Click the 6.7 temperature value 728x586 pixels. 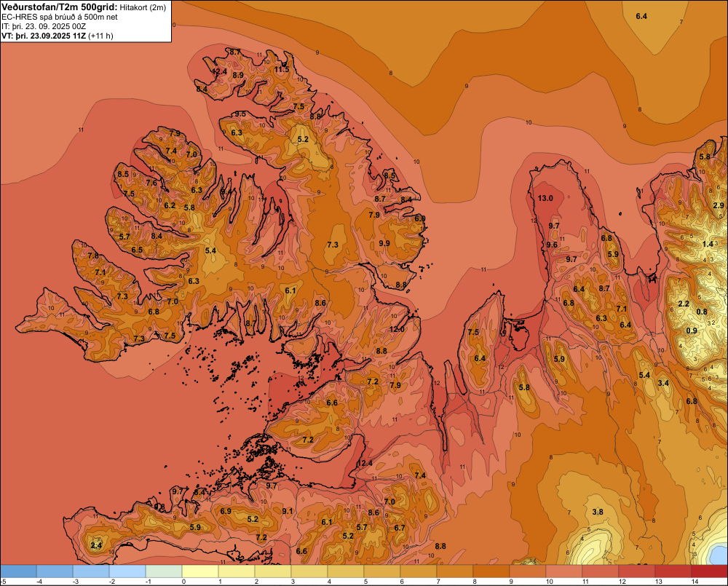click(x=399, y=528)
